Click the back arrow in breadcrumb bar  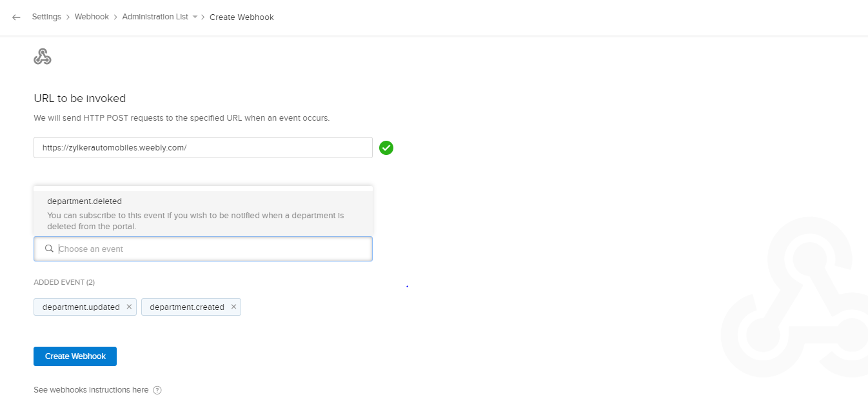pyautogui.click(x=16, y=17)
